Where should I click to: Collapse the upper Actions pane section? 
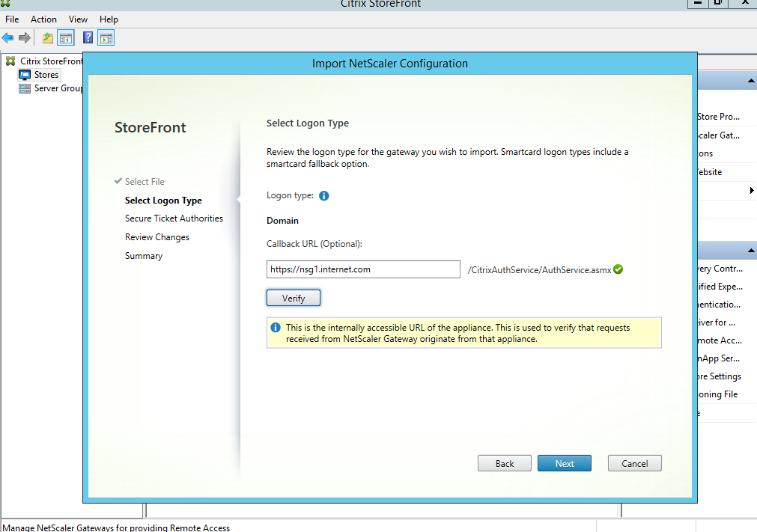click(x=750, y=81)
